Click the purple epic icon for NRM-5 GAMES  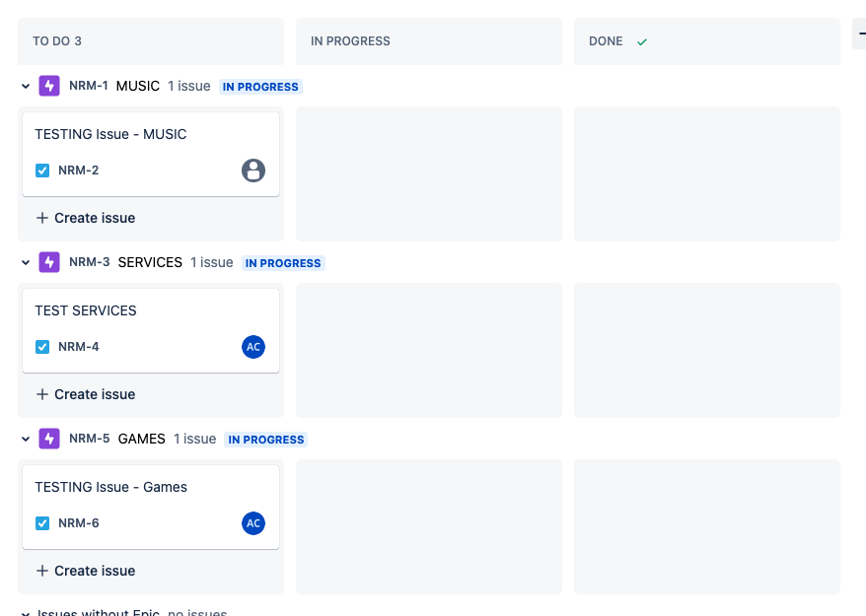coord(49,439)
